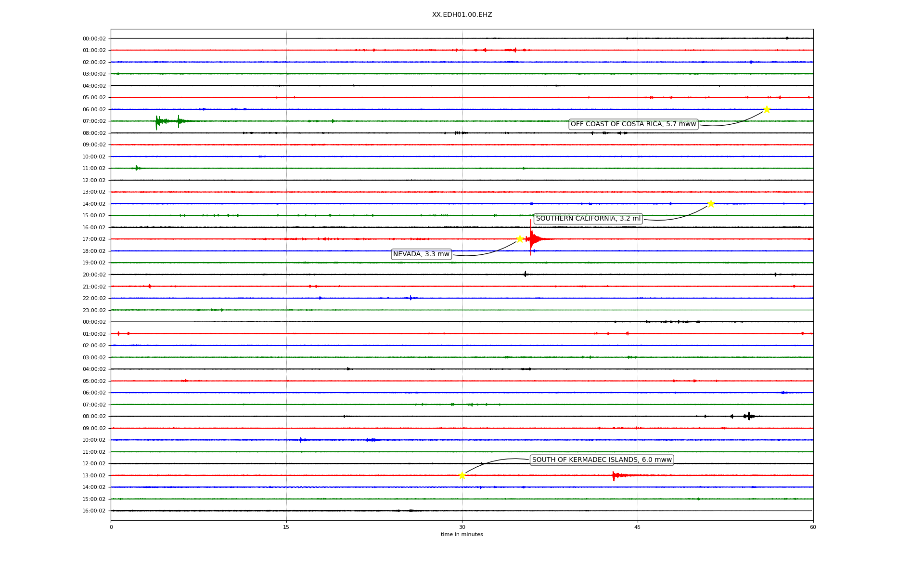Click the Kermadec Islands event star
This screenshot has height=578, width=924.
tap(462, 475)
